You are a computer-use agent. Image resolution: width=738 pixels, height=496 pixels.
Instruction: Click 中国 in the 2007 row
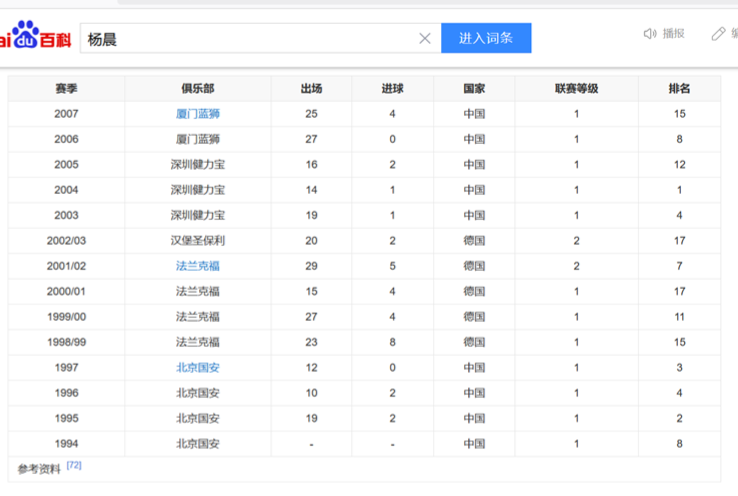pos(474,114)
